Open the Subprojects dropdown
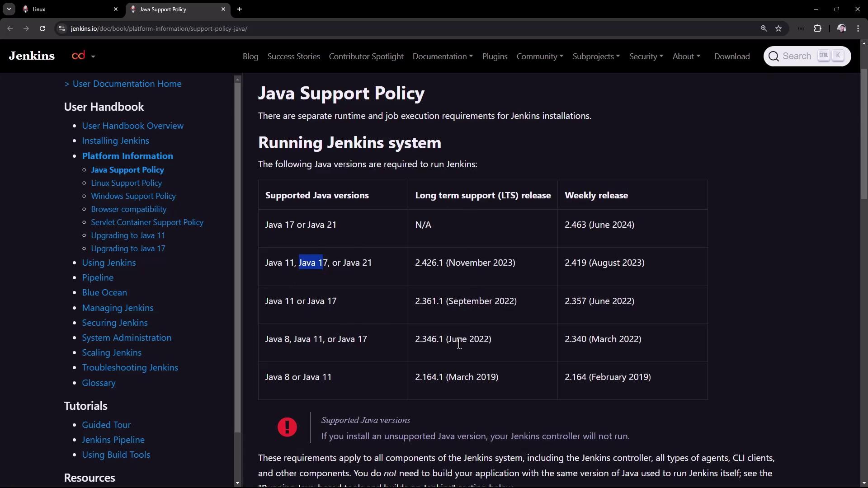Viewport: 868px width, 488px height. click(x=596, y=56)
